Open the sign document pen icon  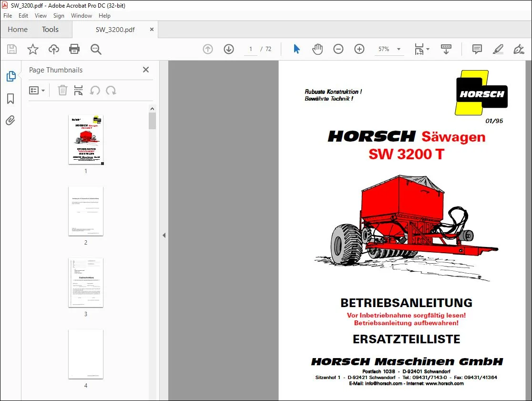[x=519, y=49]
